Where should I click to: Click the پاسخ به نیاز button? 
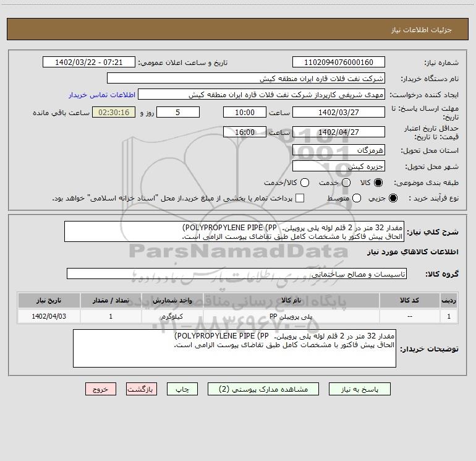click(359, 389)
